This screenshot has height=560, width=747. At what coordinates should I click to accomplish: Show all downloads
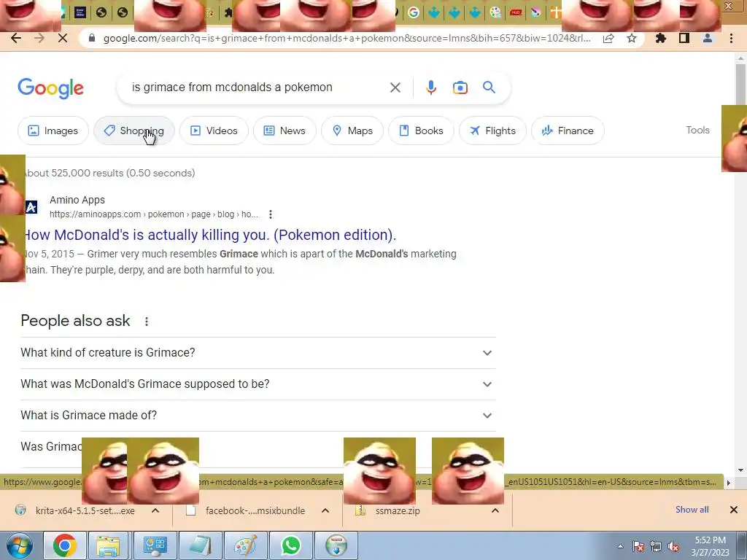tap(692, 510)
